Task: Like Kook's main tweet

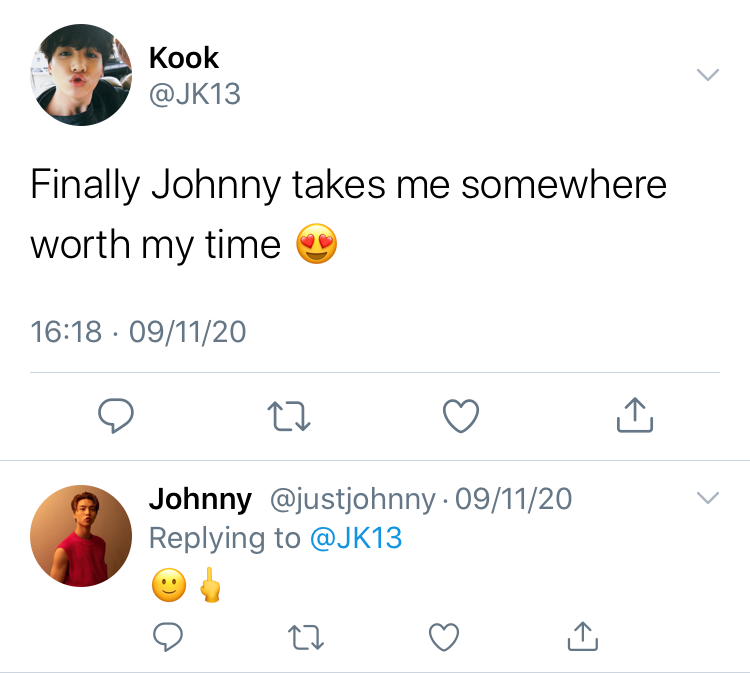Action: click(x=461, y=416)
